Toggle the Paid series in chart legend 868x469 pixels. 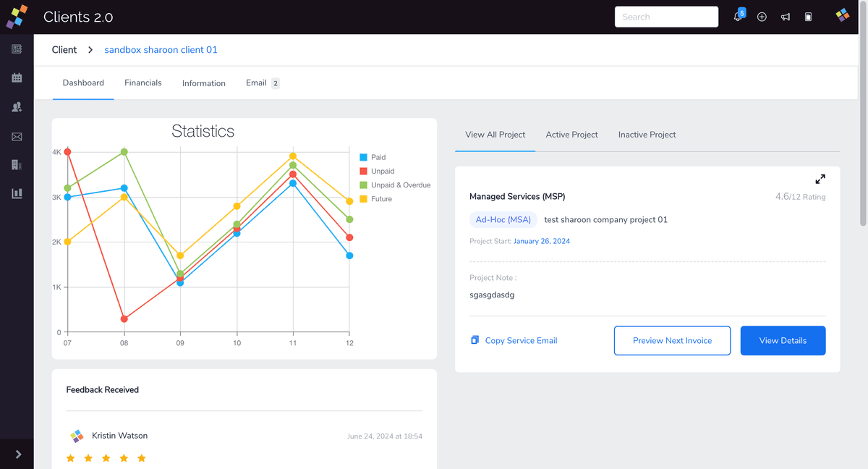tap(373, 157)
